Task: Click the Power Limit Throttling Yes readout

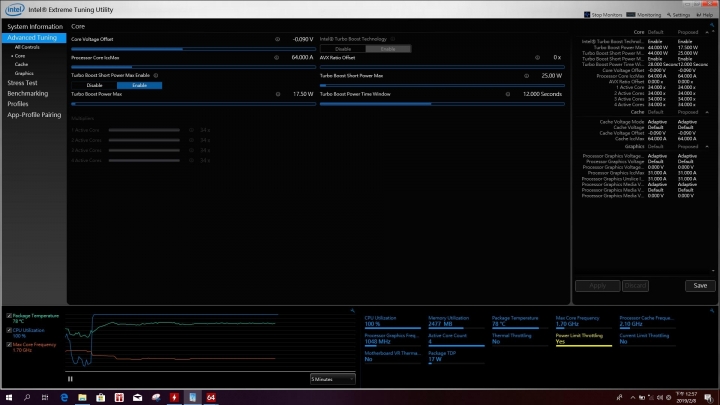Action: [x=583, y=339]
